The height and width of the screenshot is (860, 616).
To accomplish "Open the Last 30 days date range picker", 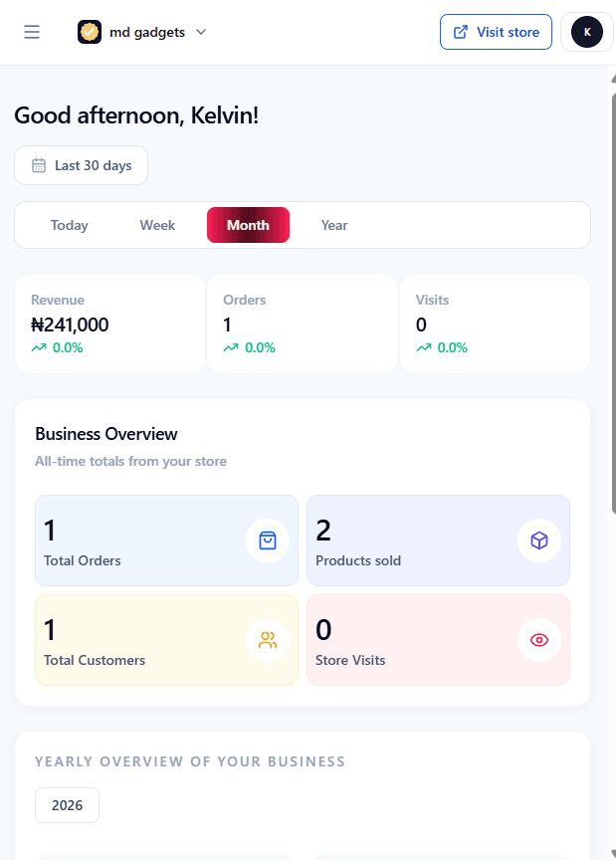I will [82, 165].
